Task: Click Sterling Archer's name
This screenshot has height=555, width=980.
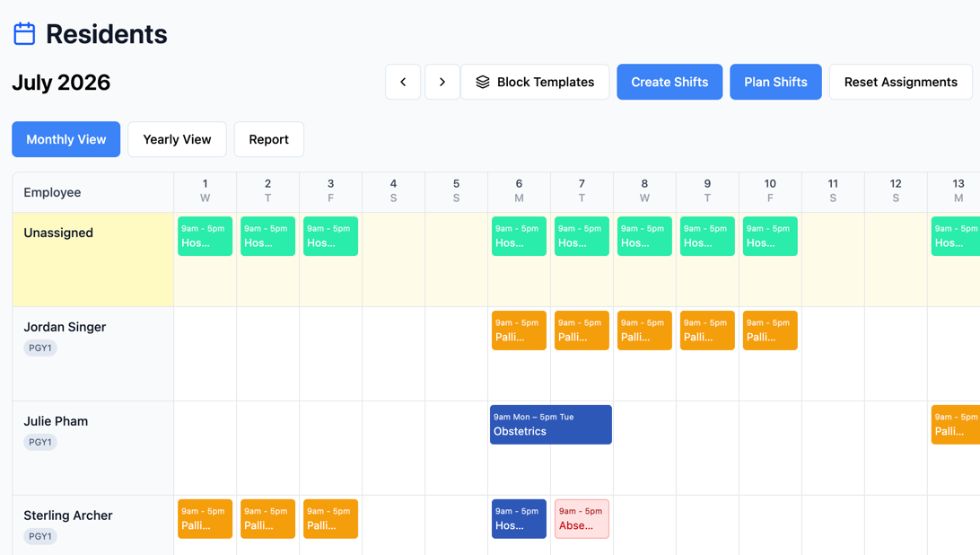Action: click(68, 515)
